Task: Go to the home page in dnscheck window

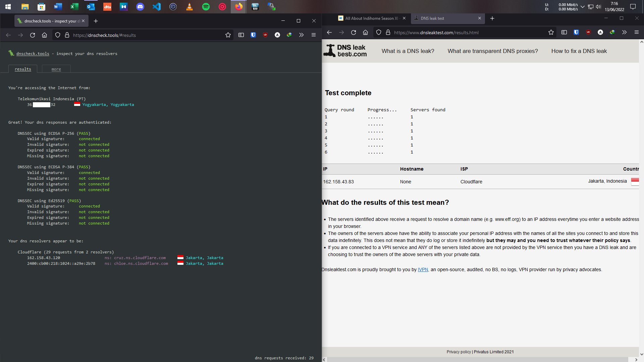Action: pyautogui.click(x=44, y=35)
